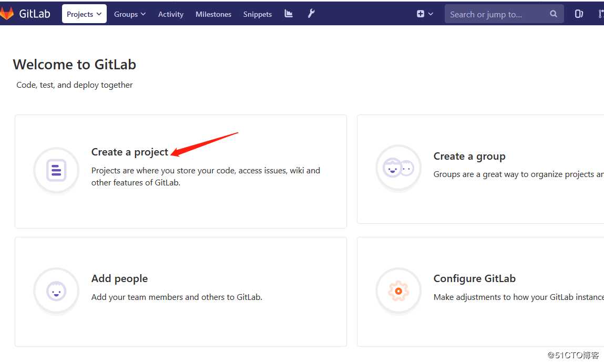The image size is (604, 364).
Task: Click "Projects are where you store your code" description
Action: pyautogui.click(x=206, y=176)
